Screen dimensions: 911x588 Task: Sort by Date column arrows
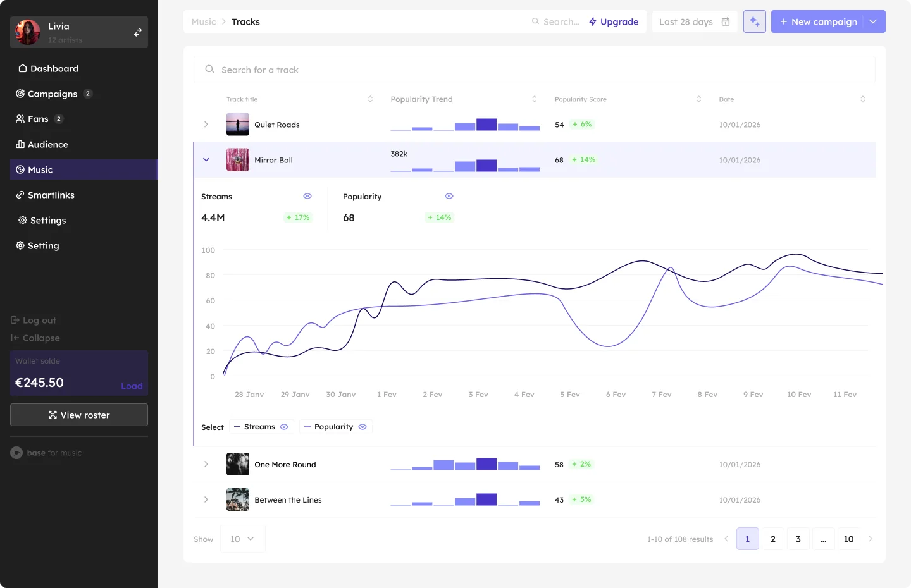863,99
